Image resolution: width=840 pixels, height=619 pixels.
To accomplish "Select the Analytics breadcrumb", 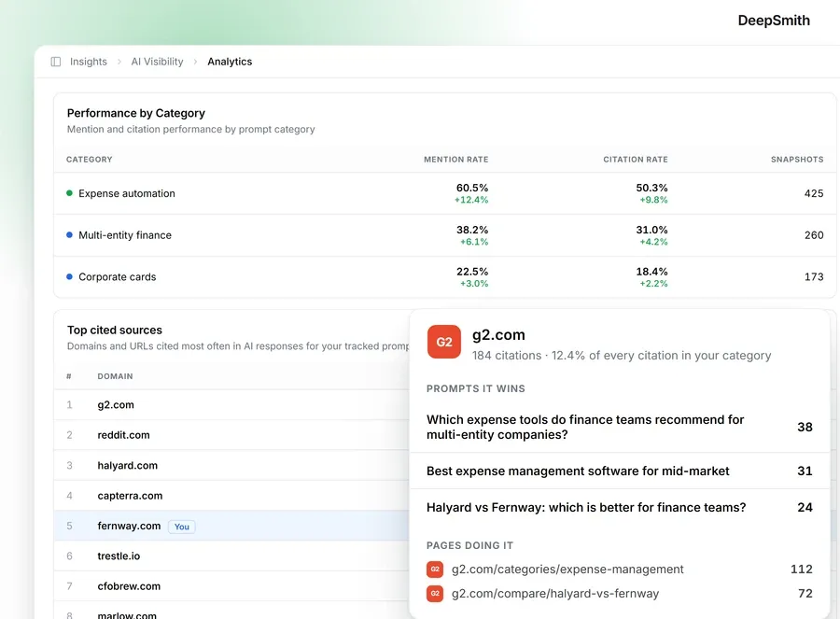I will tap(230, 62).
